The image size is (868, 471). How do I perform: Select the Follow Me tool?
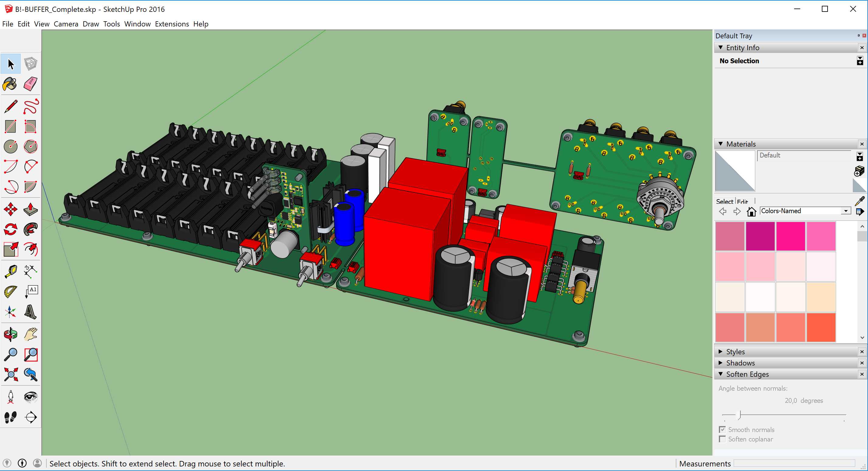(x=31, y=229)
